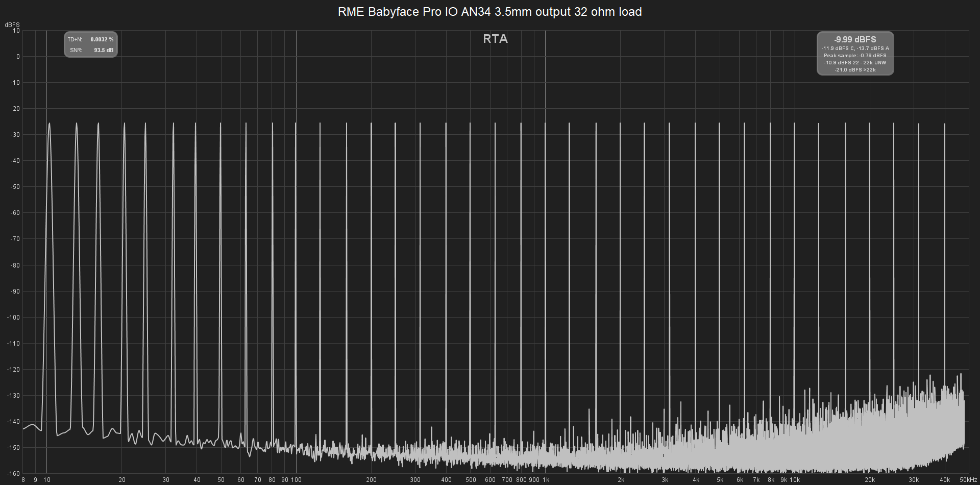
Task: Click the '-10.9 dBFS 22 - 22k UNW' line
Action: click(855, 63)
